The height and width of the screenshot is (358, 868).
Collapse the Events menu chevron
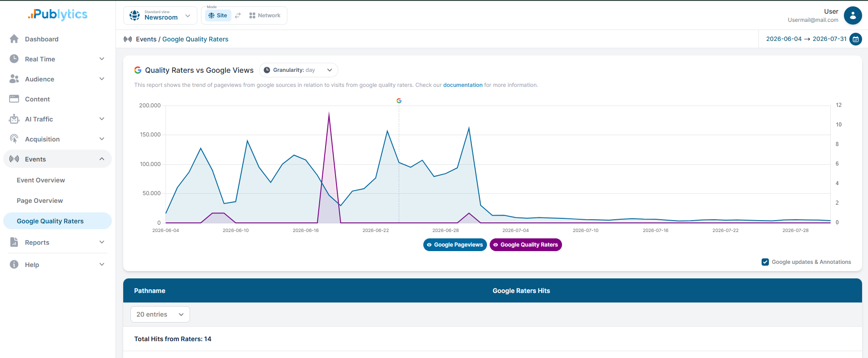tap(102, 159)
